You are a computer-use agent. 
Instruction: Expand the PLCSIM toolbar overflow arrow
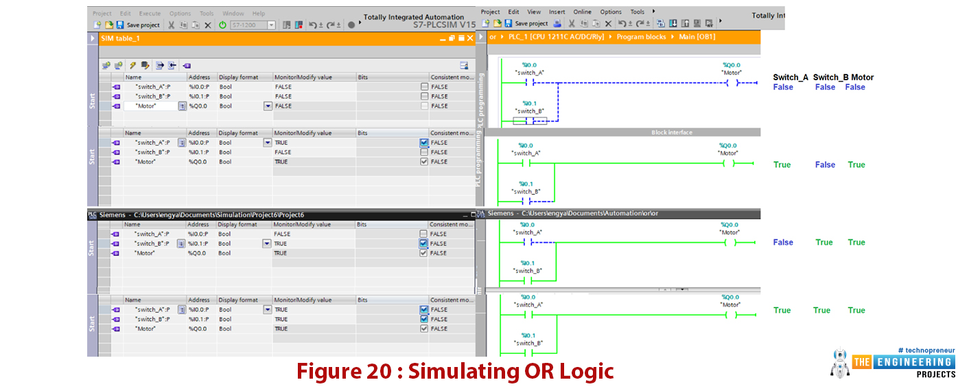(x=360, y=23)
